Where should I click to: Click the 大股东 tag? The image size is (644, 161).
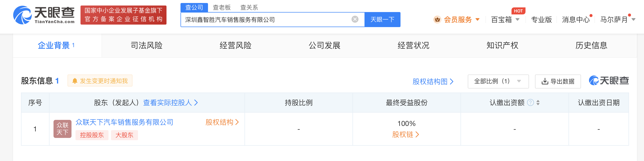coord(124,135)
